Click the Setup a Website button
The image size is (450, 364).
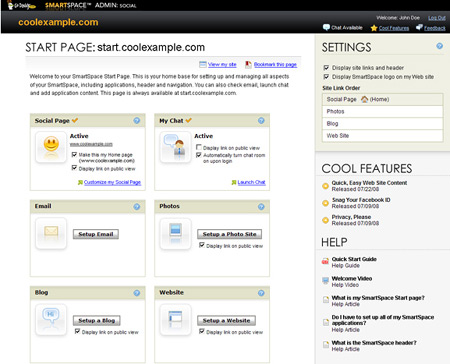click(x=226, y=321)
